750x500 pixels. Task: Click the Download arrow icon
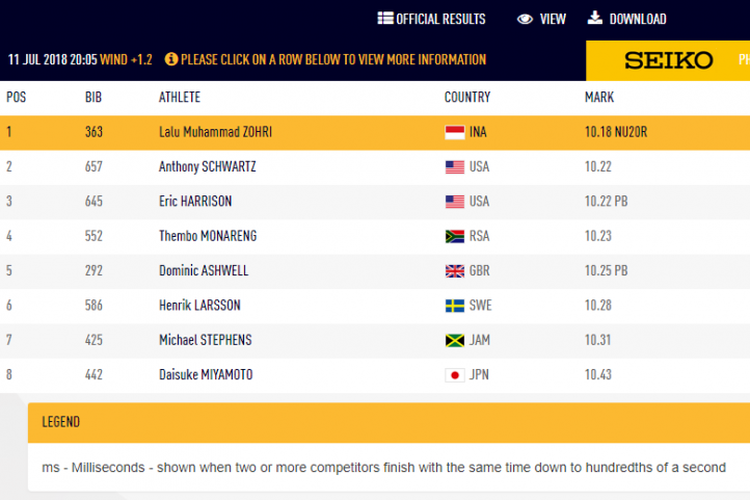pos(594,18)
